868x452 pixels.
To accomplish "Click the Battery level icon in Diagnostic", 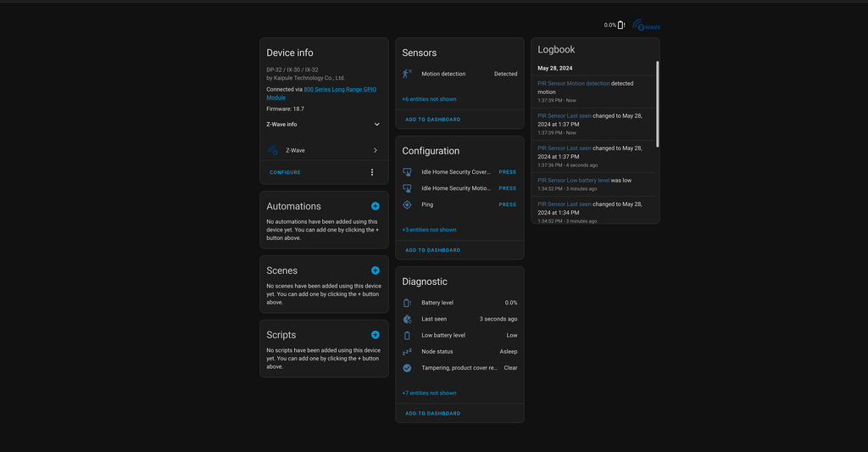I will point(407,303).
